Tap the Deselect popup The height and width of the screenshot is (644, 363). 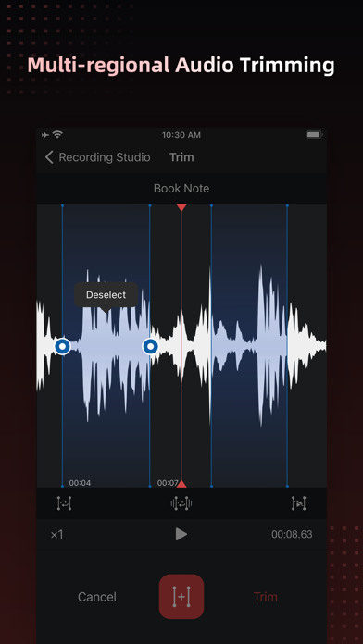point(106,295)
